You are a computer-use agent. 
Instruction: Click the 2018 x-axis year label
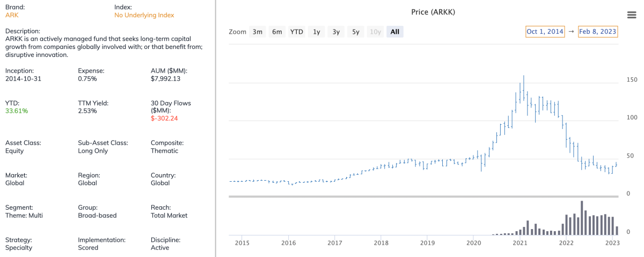click(x=381, y=243)
